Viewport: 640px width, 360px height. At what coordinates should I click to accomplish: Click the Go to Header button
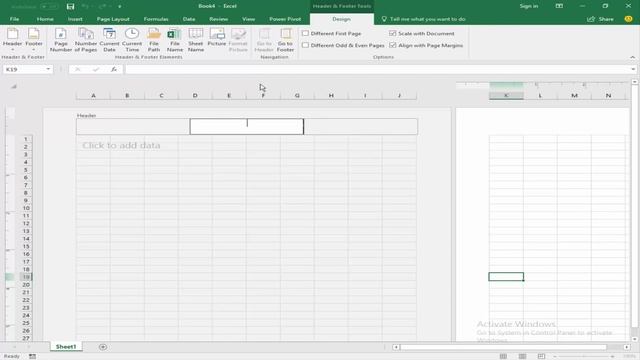pyautogui.click(x=264, y=40)
